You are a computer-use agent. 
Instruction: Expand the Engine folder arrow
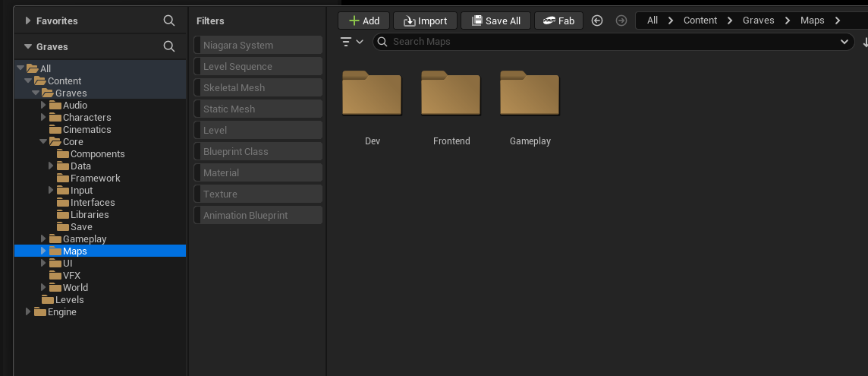coord(28,311)
